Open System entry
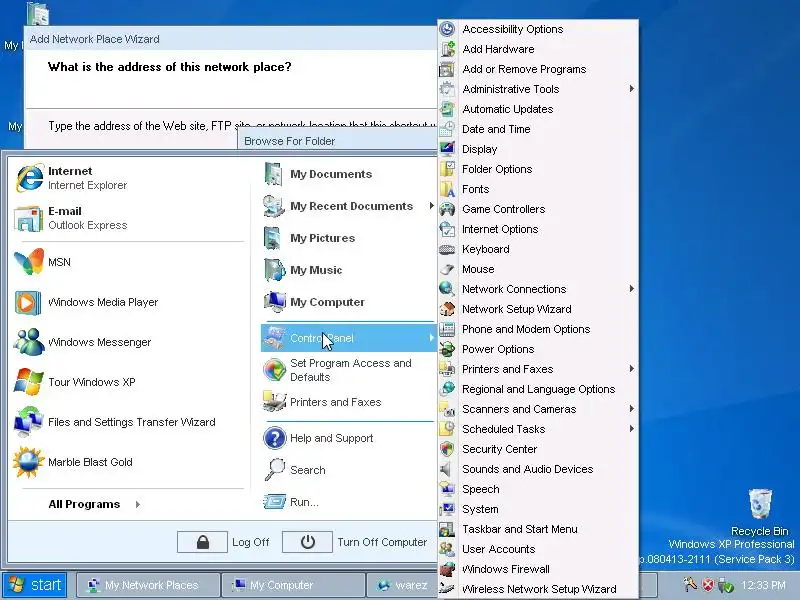800x600 pixels. click(538, 509)
